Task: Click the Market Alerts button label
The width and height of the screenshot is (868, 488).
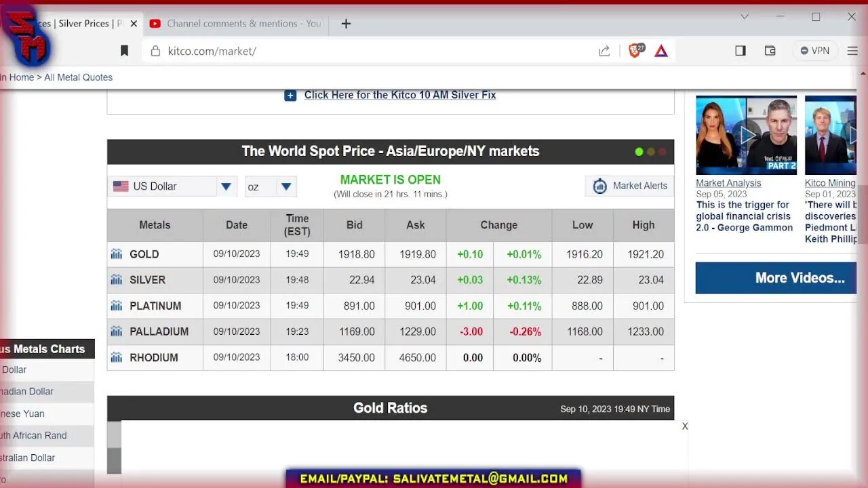Action: pos(640,186)
